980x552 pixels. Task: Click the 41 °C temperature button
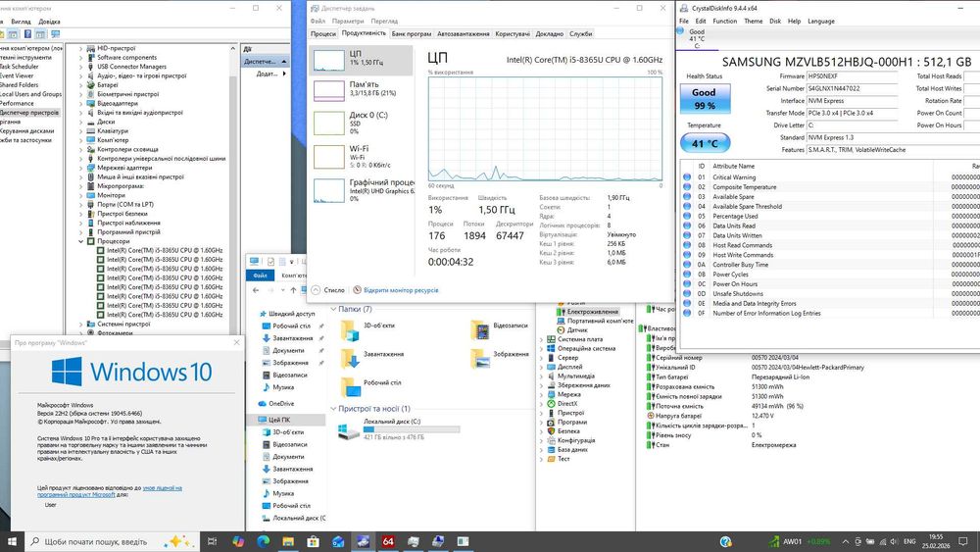pos(705,143)
